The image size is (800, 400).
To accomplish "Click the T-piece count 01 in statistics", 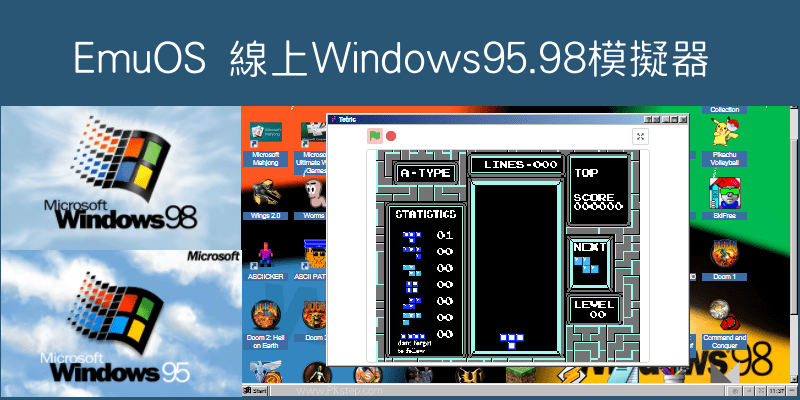I will click(444, 235).
